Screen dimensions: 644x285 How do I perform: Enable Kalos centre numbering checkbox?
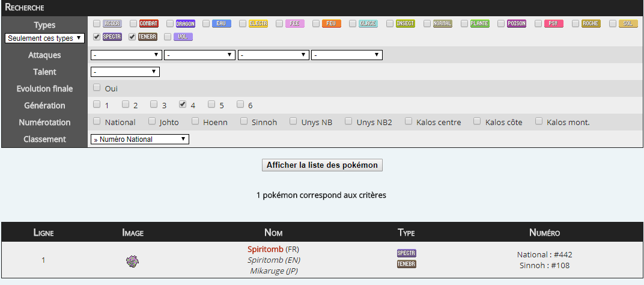[x=409, y=121]
